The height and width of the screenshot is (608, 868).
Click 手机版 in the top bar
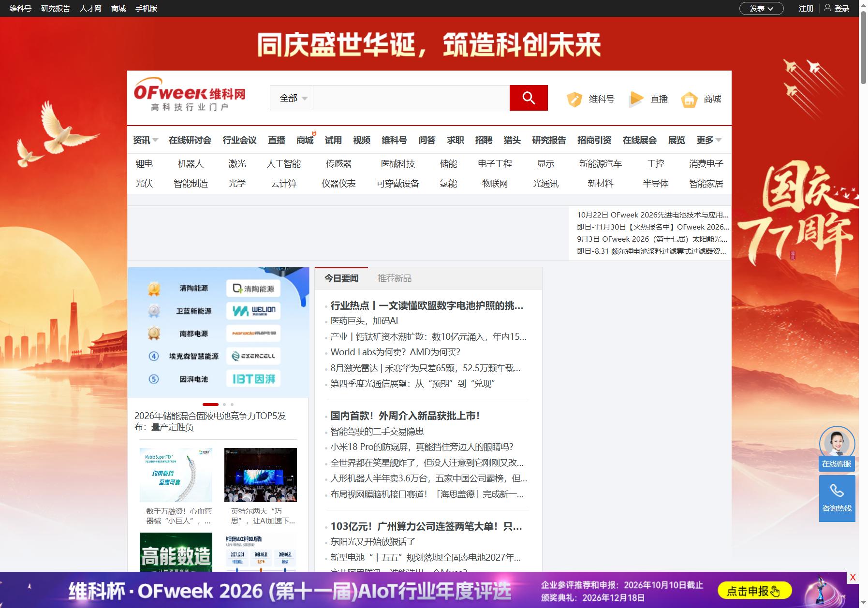coord(146,8)
